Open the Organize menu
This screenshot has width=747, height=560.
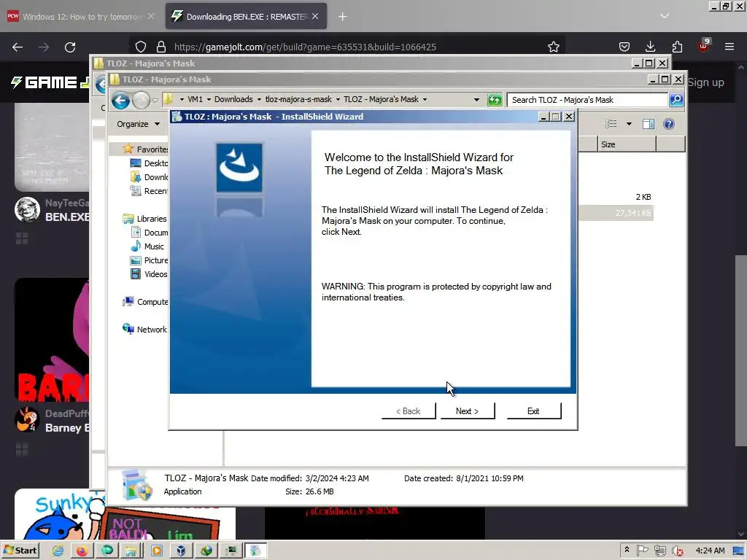point(138,124)
